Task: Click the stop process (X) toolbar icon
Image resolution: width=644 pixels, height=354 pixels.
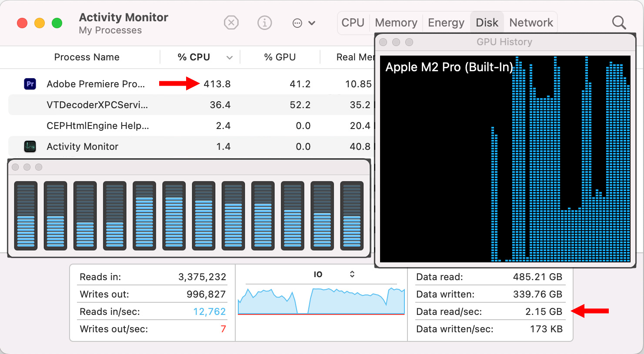Action: point(231,23)
